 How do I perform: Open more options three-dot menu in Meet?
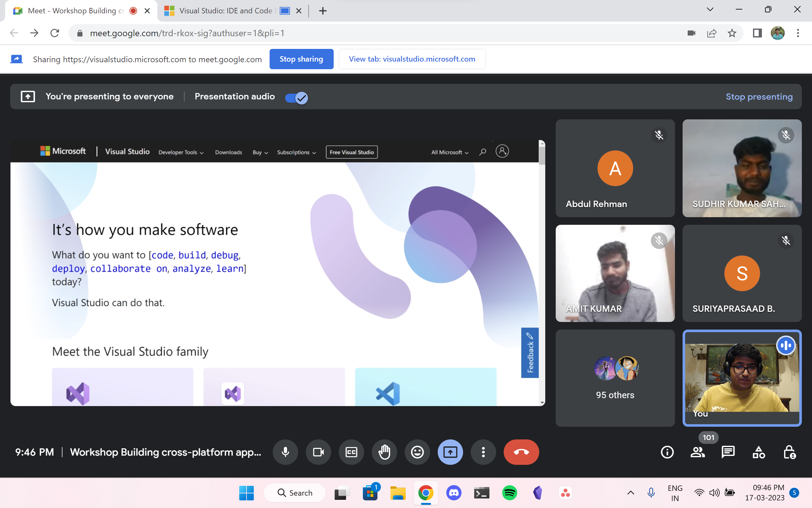(483, 452)
